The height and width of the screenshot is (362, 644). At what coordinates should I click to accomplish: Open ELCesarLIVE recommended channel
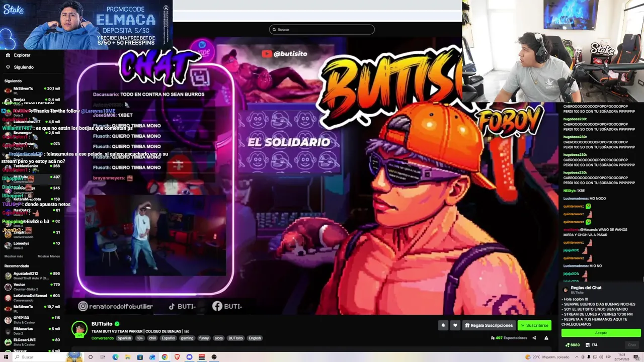click(x=32, y=341)
